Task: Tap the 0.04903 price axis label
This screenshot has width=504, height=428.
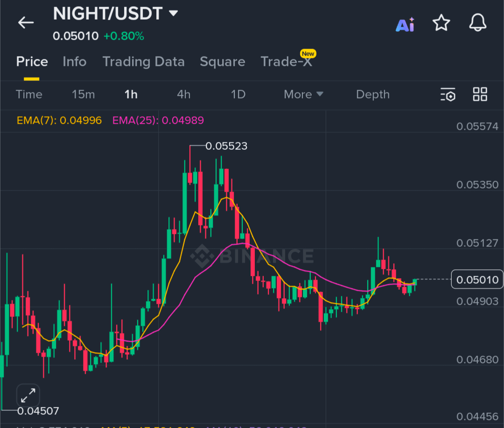Action: point(477,302)
